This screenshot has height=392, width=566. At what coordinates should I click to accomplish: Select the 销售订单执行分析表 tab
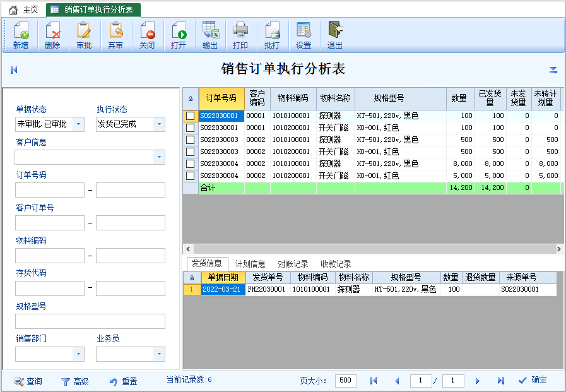[x=93, y=9]
